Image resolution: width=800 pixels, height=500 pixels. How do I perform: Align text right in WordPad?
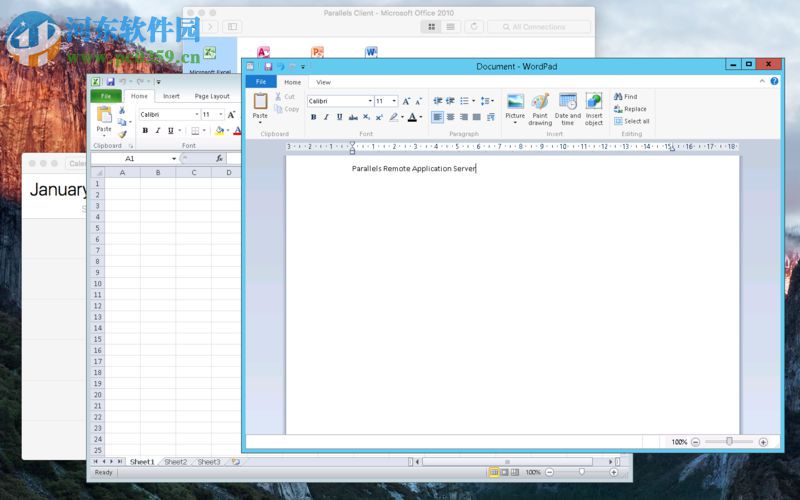click(x=464, y=117)
